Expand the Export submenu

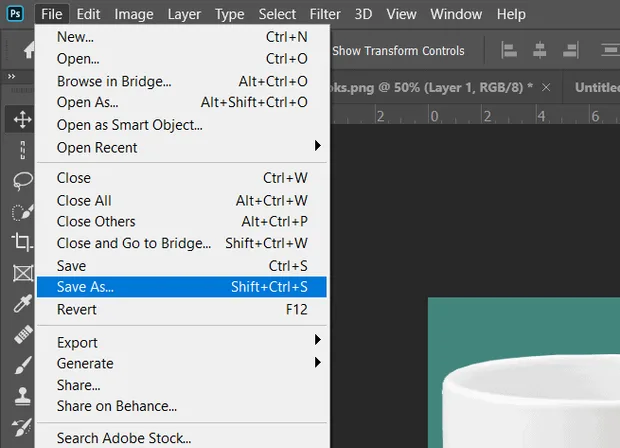182,342
